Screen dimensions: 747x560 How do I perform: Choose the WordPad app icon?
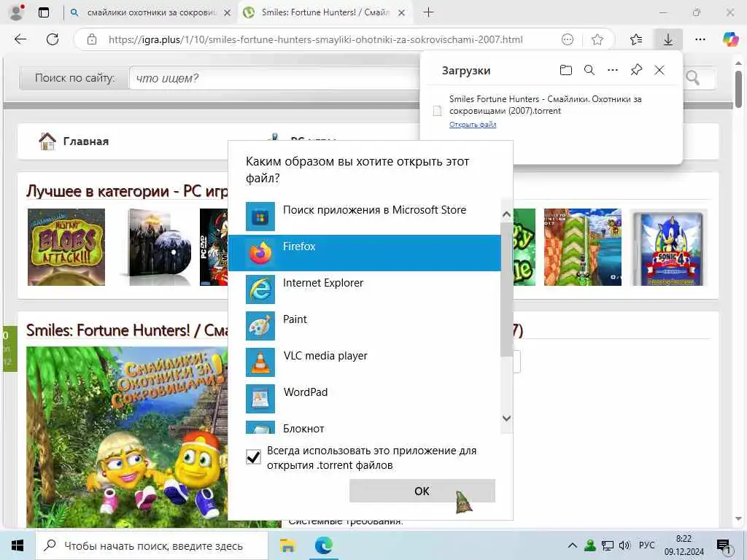tap(260, 399)
